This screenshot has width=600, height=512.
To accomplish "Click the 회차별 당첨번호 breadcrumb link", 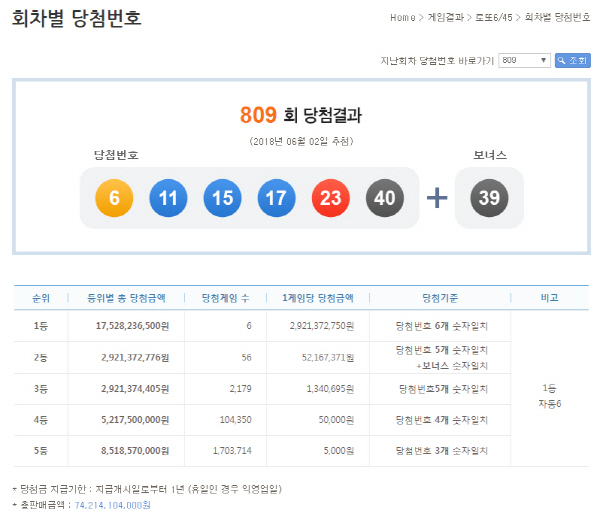I will 557,18.
